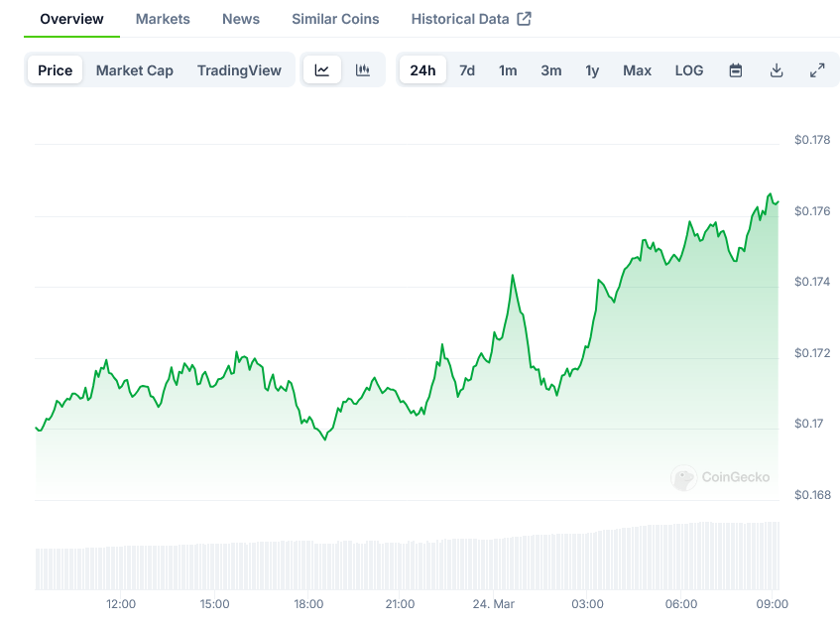Switch chart to Market Cap mode
Image resolution: width=840 pixels, height=625 pixels.
tap(135, 70)
